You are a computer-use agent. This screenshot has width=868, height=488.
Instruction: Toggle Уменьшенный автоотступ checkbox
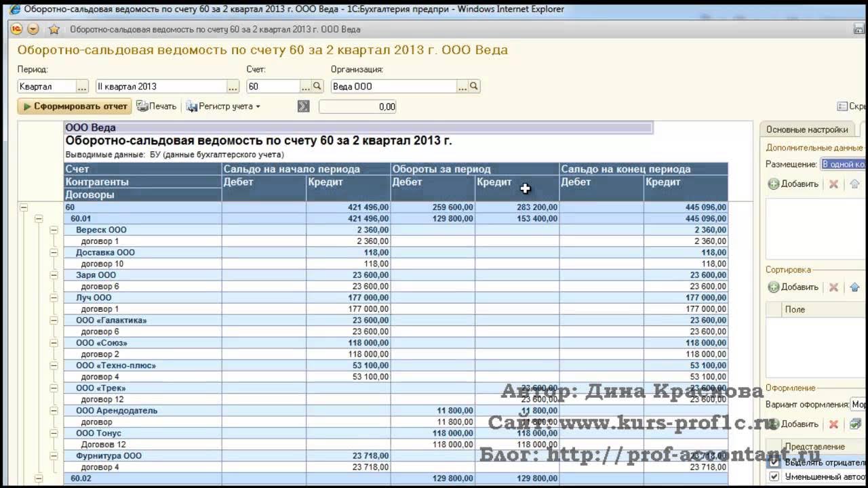coord(774,476)
